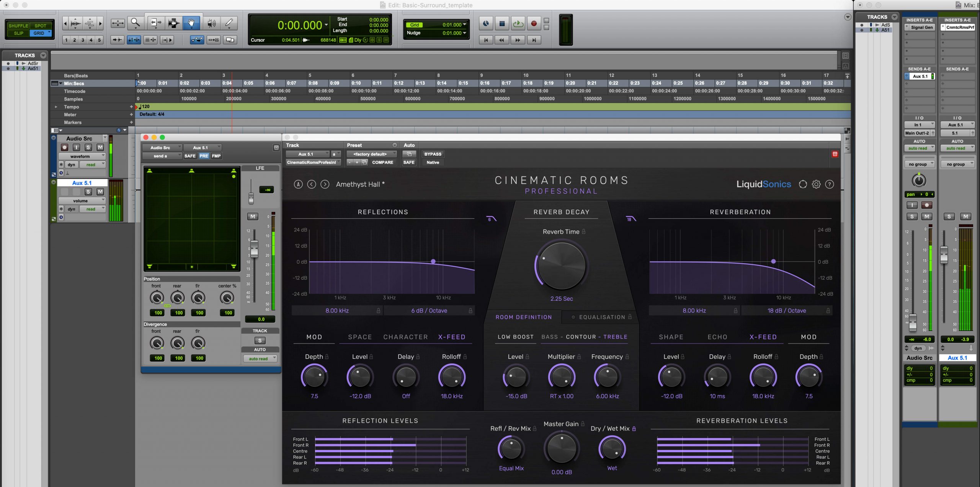
Task: Expand the Tempo ruler
Action: point(56,107)
